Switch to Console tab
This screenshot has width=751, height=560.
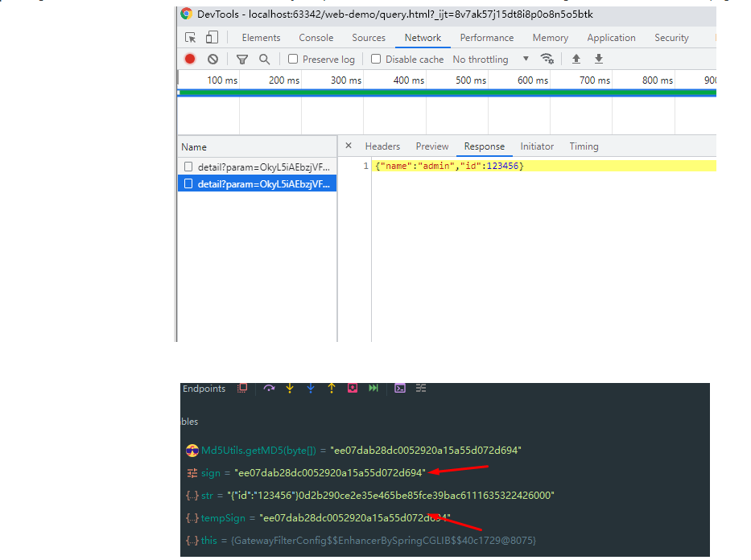pos(316,38)
